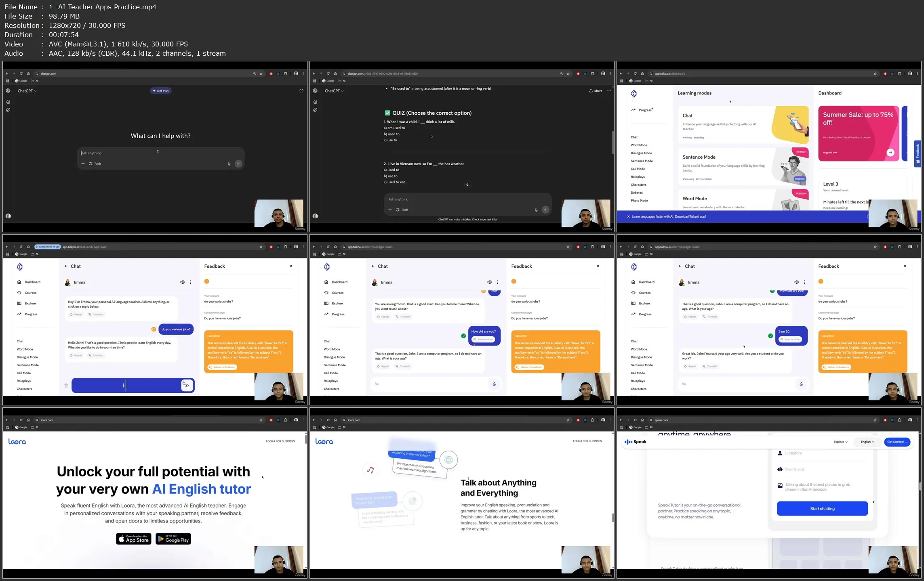Open Tools in the ChatGPT home prompt box
The height and width of the screenshot is (581, 924).
tap(95, 164)
